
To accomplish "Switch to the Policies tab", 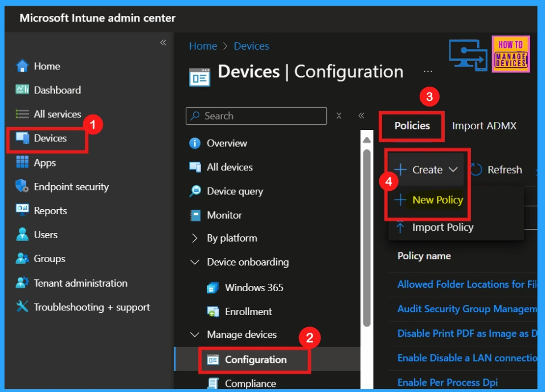I will click(x=412, y=125).
